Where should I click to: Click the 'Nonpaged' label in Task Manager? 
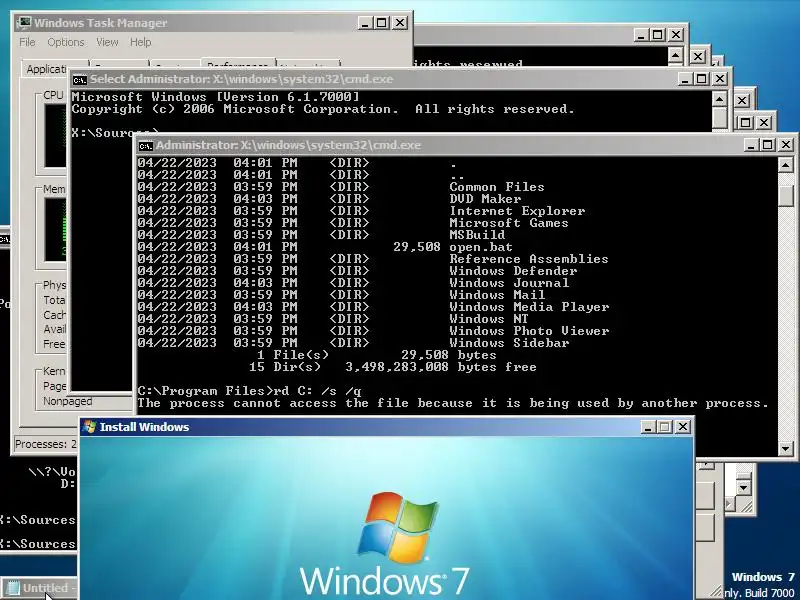[67, 402]
